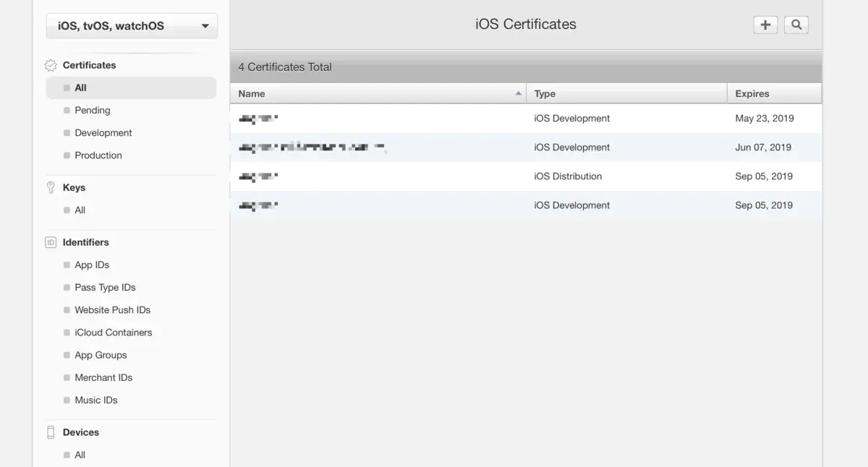Viewport: 868px width, 467px height.
Task: Click the plus icon to add a certificate
Action: (765, 25)
